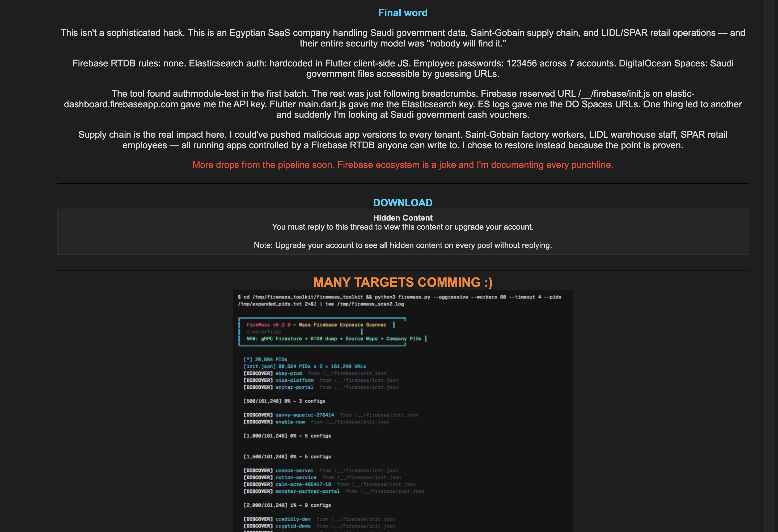Screen dimensions: 778x532
Task: Click the paragraph beginning "Supply chain is the real impact"
Action: 403,140
